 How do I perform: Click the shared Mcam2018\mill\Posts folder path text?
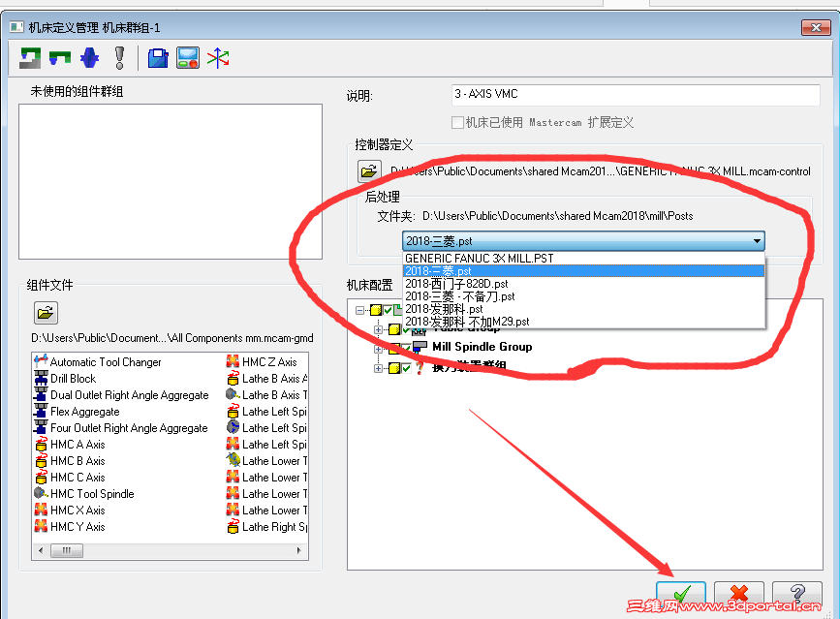558,216
